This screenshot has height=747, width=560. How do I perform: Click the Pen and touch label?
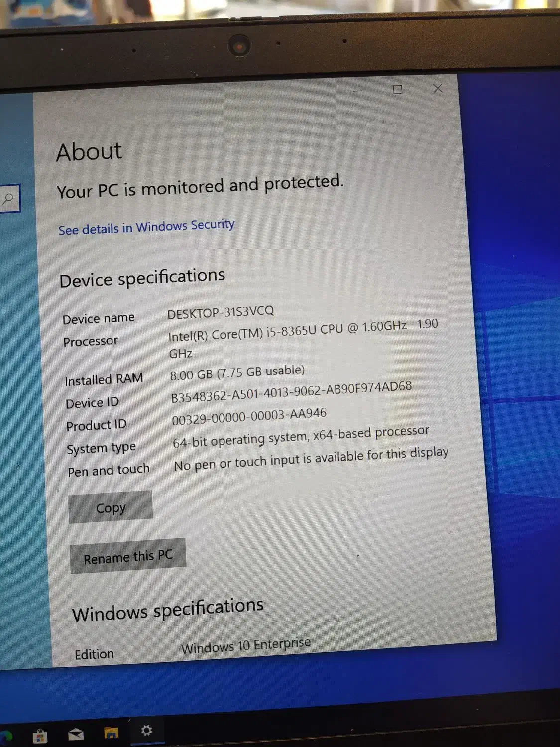point(109,470)
